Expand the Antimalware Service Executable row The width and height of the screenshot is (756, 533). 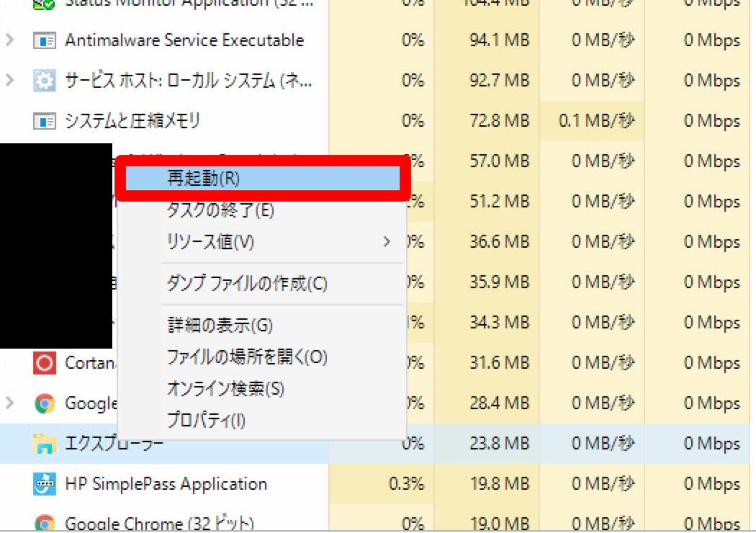(9, 40)
